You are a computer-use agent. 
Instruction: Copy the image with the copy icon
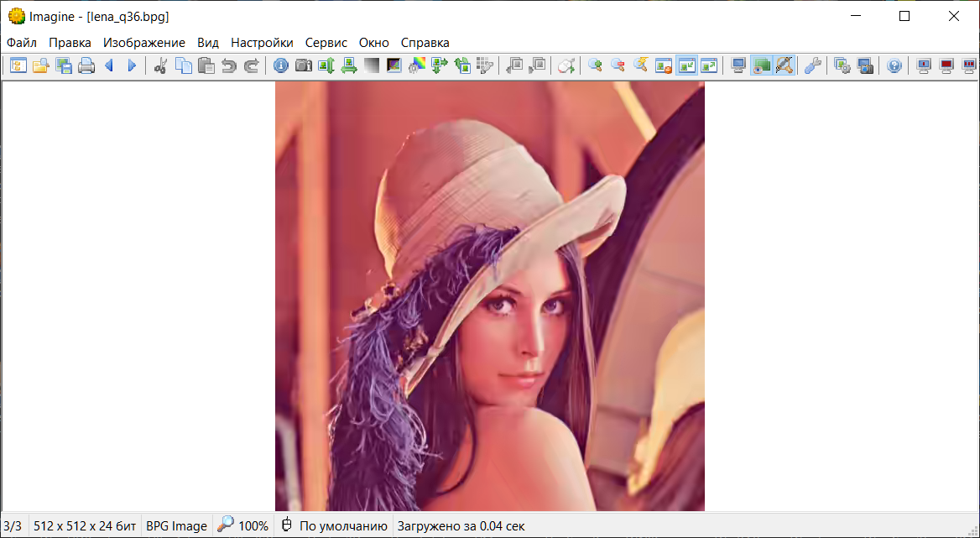click(x=183, y=65)
